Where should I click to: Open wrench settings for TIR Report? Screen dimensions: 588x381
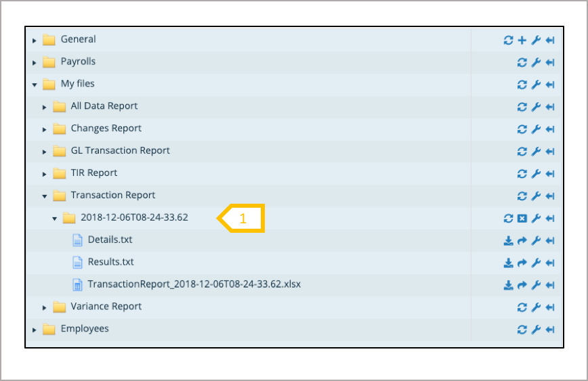536,174
